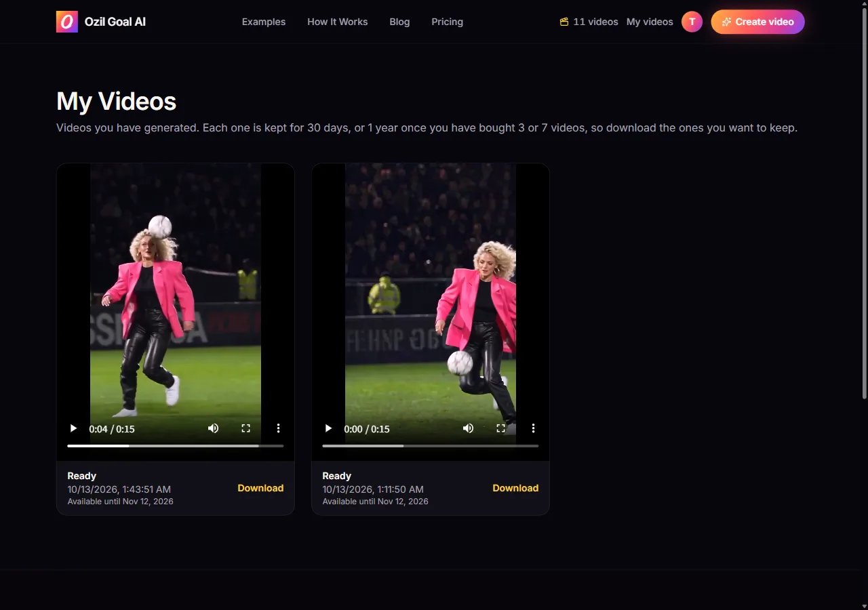Click Ready status above 1:11:50 AM
868x610 pixels.
pyautogui.click(x=337, y=476)
